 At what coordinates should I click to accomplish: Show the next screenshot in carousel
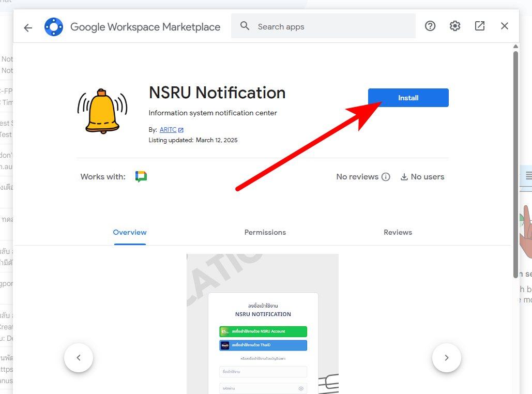click(447, 358)
